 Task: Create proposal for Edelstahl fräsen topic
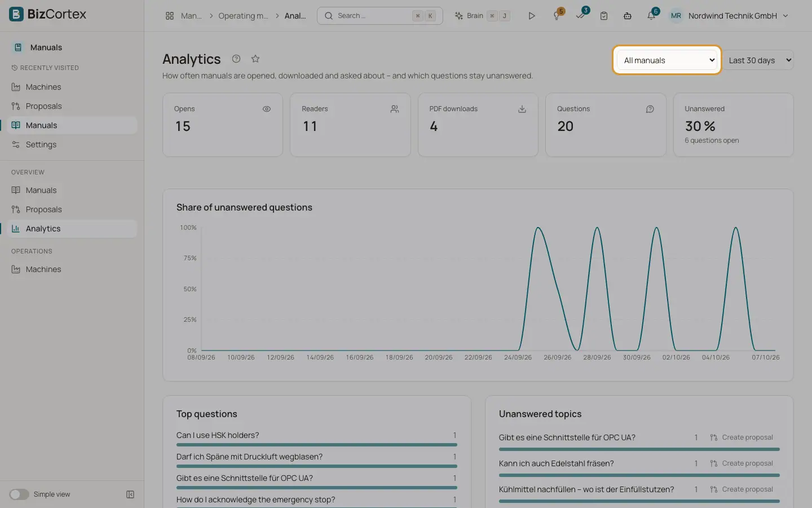pos(741,463)
